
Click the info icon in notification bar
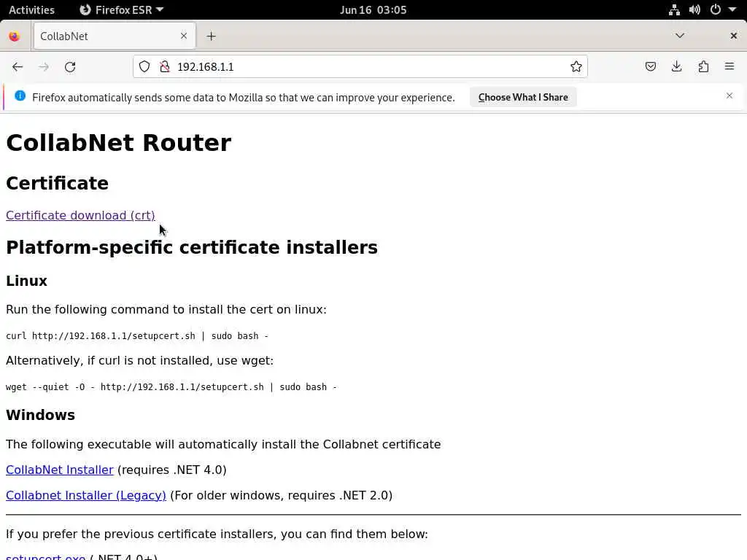coord(20,96)
